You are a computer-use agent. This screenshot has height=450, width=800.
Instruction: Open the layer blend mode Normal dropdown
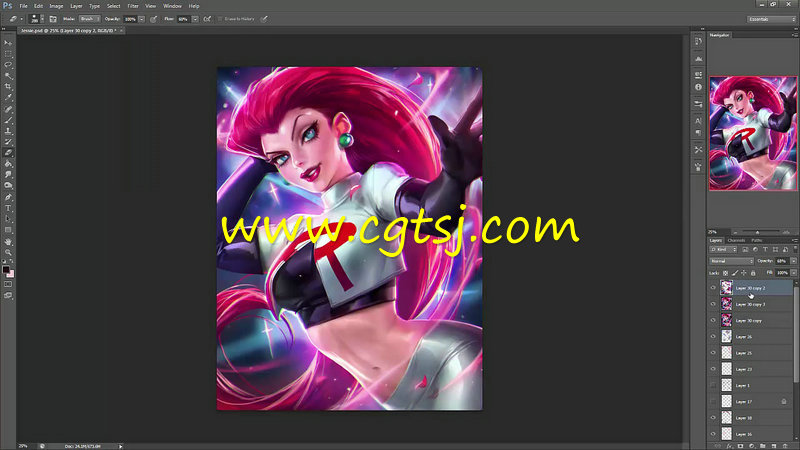(x=732, y=261)
